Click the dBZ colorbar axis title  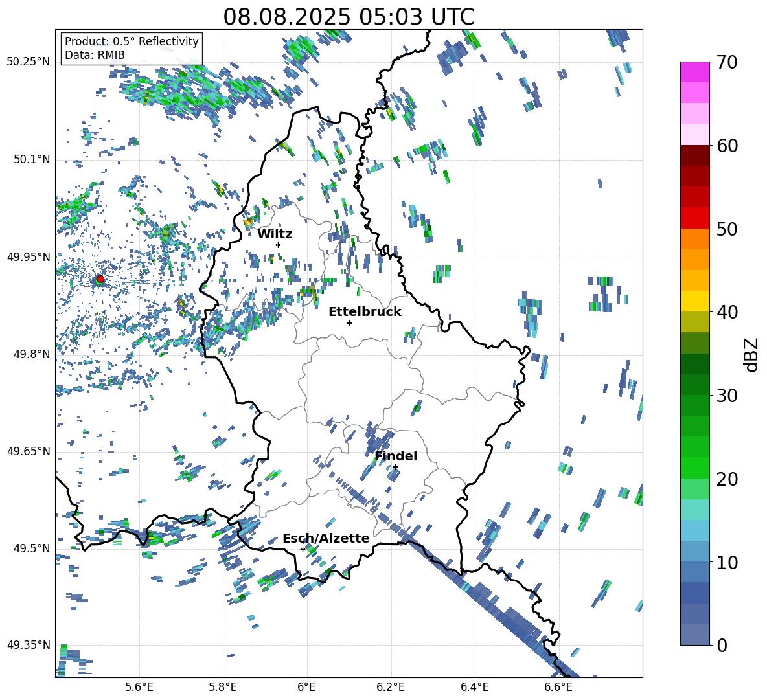pyautogui.click(x=752, y=354)
